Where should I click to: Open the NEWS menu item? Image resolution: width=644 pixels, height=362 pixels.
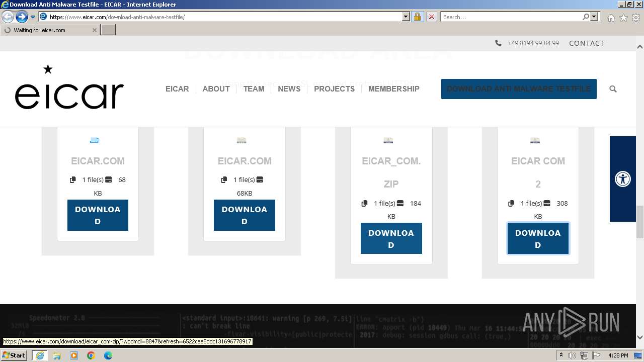pos(289,88)
